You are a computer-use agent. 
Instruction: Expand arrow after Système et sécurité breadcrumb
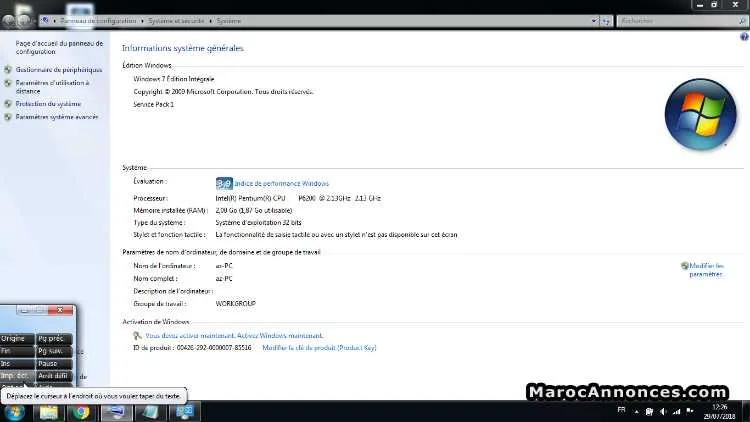click(x=210, y=21)
